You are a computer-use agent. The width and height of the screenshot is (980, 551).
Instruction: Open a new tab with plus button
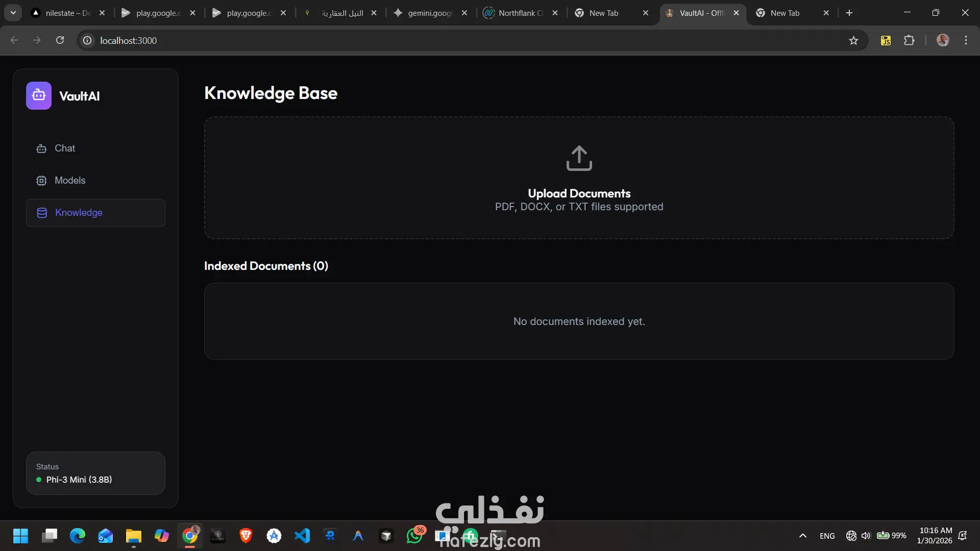[849, 13]
